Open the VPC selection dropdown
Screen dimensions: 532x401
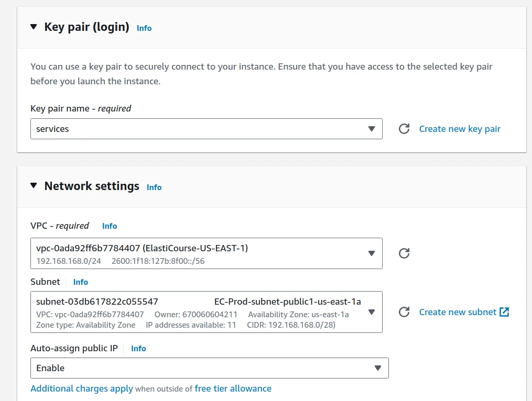pos(207,253)
